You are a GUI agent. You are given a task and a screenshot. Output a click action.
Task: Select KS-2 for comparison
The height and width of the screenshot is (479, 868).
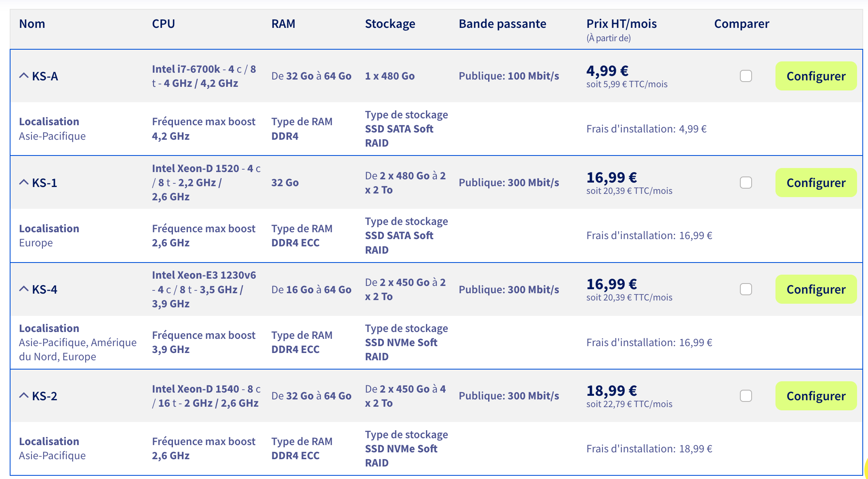click(x=746, y=396)
